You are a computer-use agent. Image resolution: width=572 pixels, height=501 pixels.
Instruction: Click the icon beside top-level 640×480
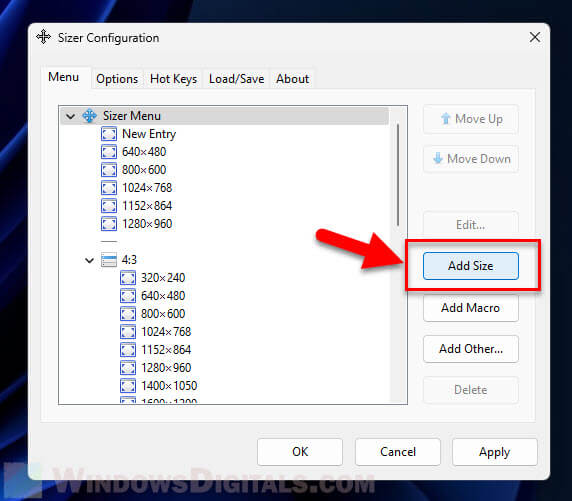pos(109,152)
